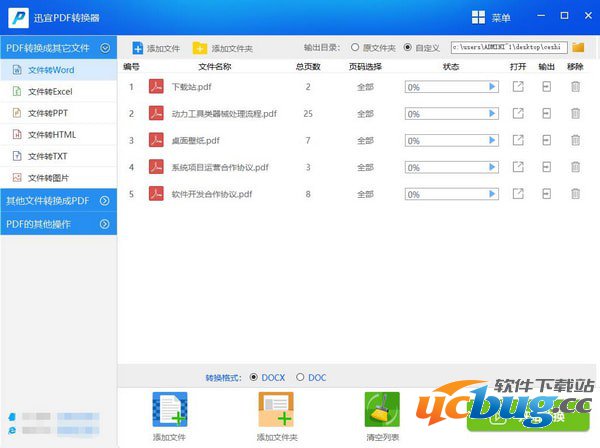Select 文件转Excel in the sidebar
The image size is (600, 448).
pyautogui.click(x=50, y=91)
